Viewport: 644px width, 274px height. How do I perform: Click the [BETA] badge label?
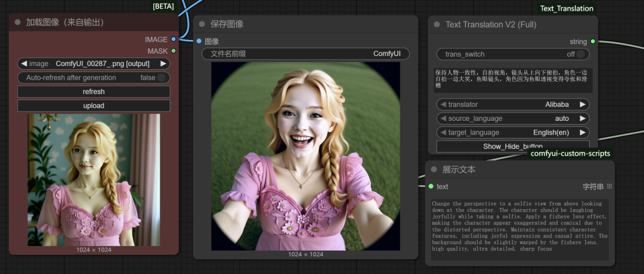point(163,7)
